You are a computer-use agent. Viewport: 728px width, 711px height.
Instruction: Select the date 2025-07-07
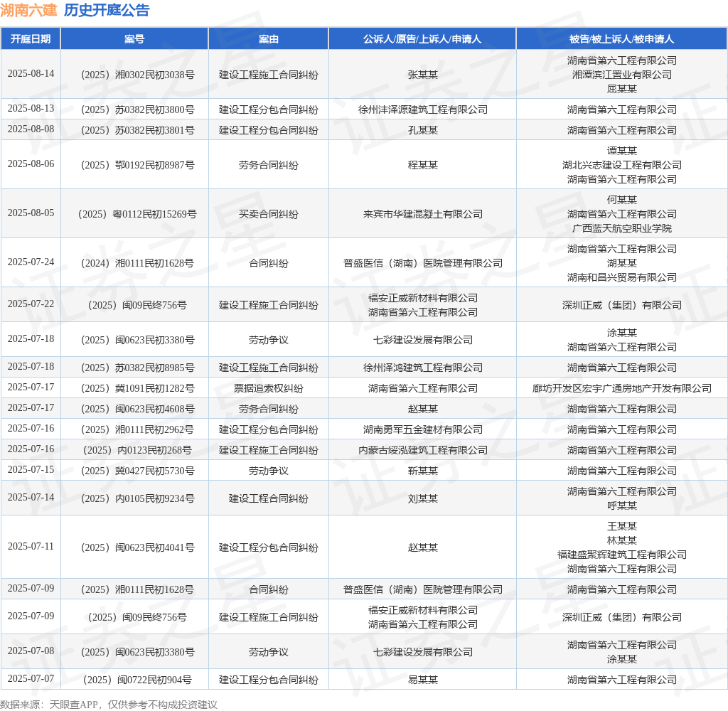tap(31, 679)
